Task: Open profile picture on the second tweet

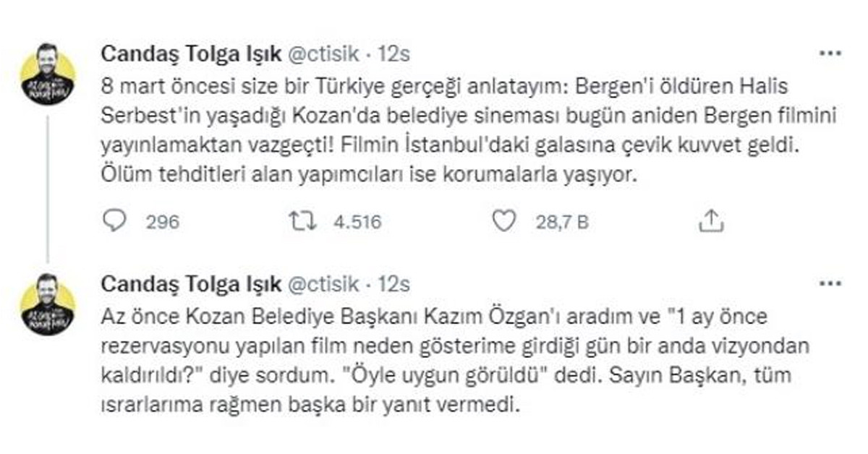Action: 48,304
